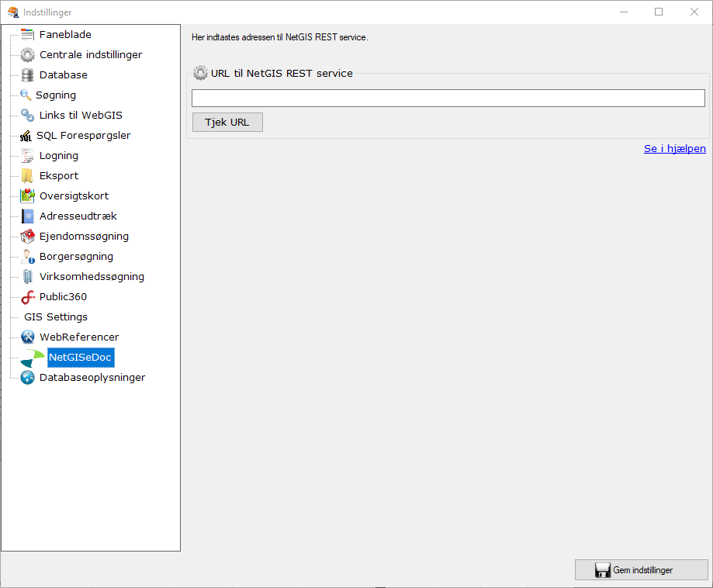
Task: Click the Centrale indstillinger gear icon
Action: tap(28, 55)
